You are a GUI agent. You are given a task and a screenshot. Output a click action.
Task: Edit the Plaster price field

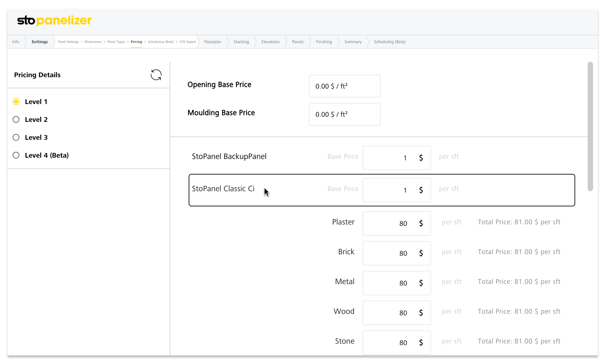pos(396,224)
